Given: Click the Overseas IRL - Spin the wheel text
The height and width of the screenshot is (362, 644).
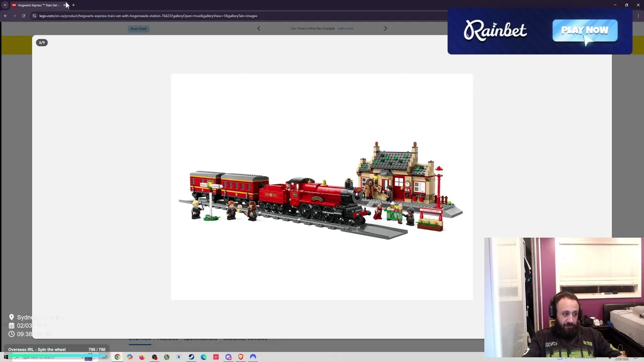Looking at the screenshot, I should click(x=37, y=349).
